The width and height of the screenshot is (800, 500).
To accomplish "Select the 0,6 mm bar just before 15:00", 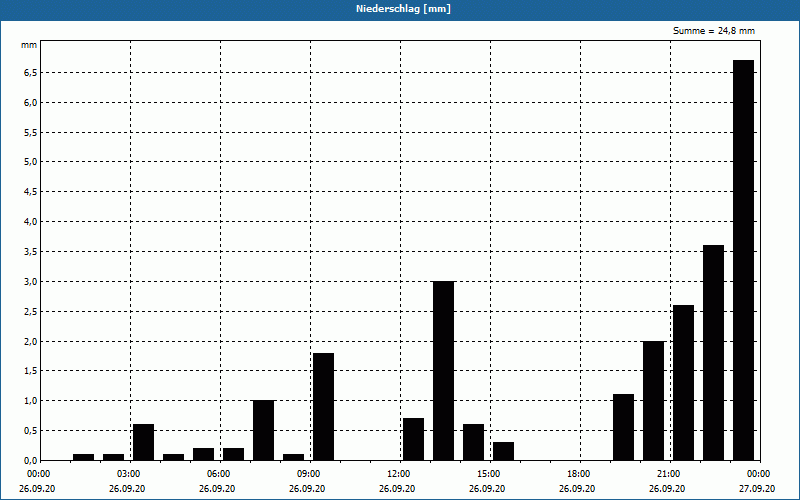I will coord(473,442).
